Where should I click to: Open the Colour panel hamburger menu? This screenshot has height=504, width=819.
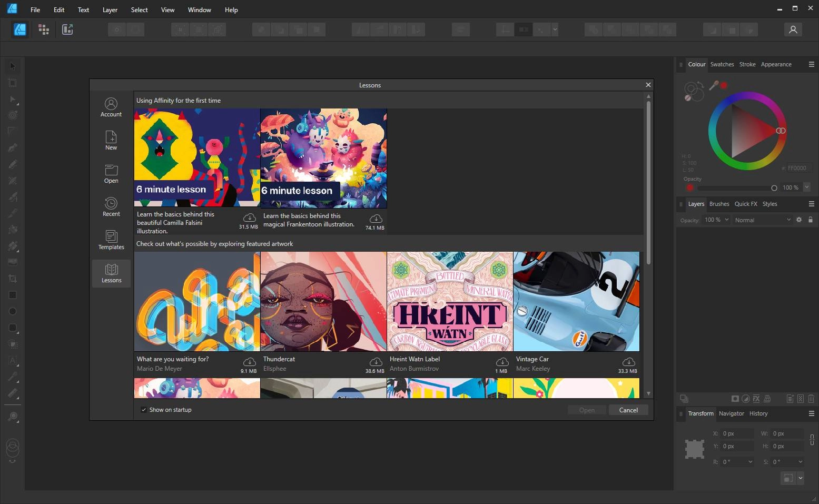[811, 64]
